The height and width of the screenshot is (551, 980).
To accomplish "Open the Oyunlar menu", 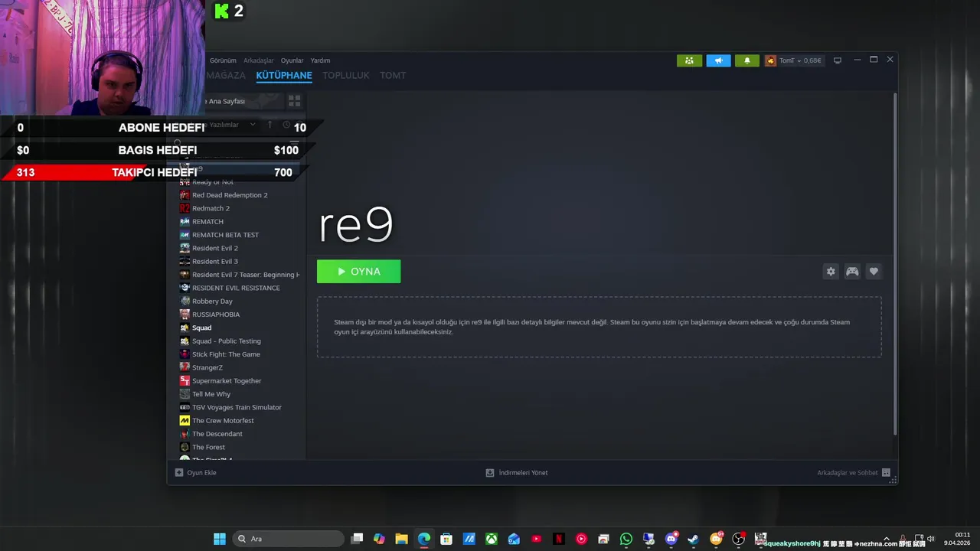I will click(x=292, y=60).
